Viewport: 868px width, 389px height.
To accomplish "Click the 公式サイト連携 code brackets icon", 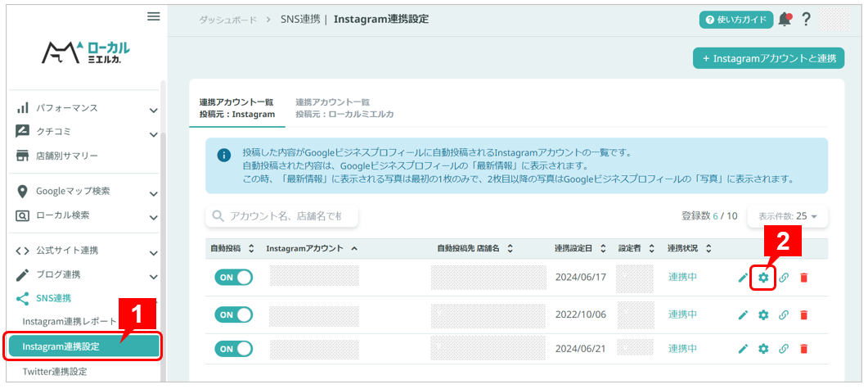I will pyautogui.click(x=22, y=251).
